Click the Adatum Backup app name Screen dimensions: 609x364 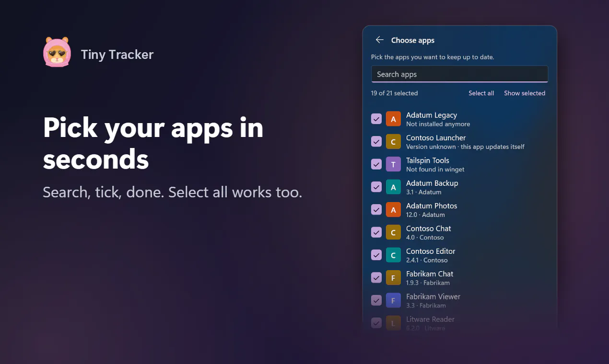[432, 183]
